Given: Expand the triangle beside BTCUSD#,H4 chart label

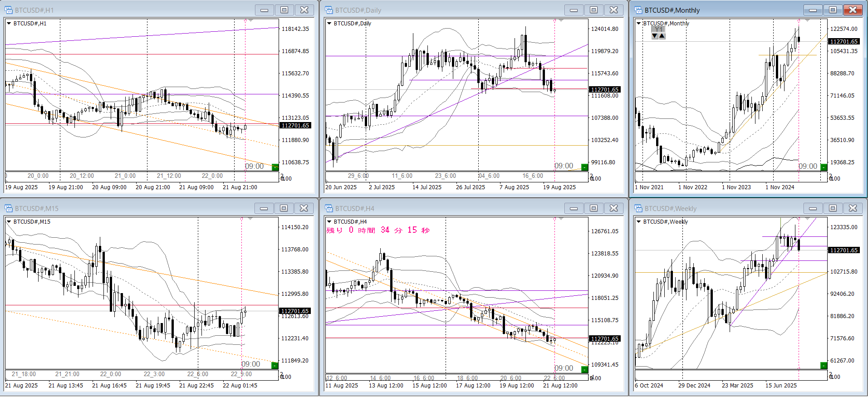Looking at the screenshot, I should pyautogui.click(x=329, y=221).
